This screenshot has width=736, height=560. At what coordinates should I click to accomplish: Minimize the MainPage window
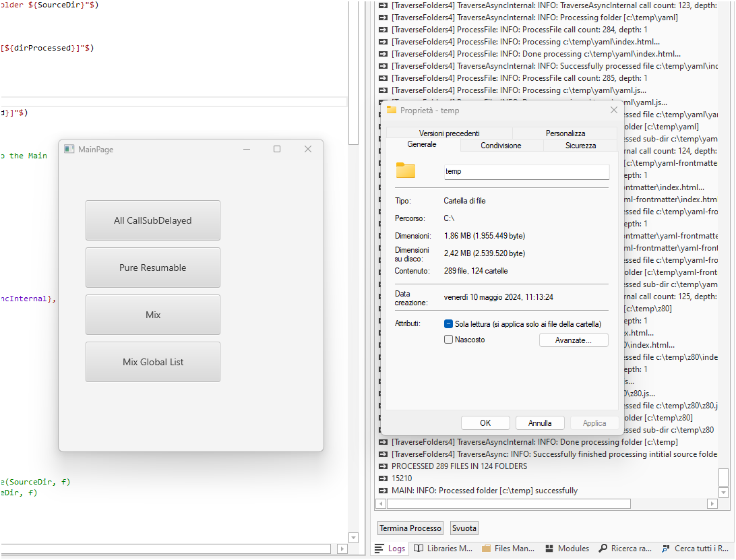click(247, 149)
